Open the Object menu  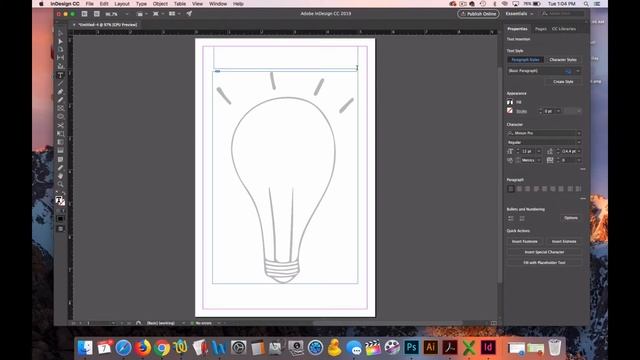pyautogui.click(x=160, y=4)
